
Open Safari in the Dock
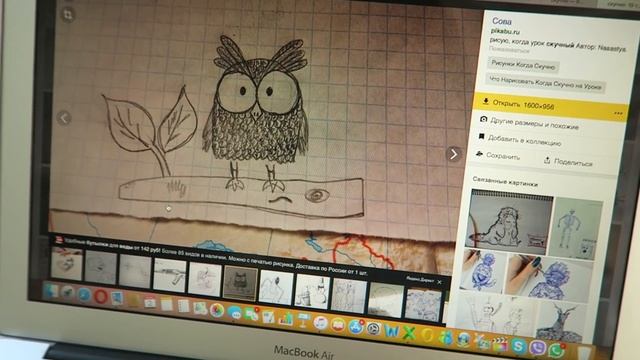(84, 295)
